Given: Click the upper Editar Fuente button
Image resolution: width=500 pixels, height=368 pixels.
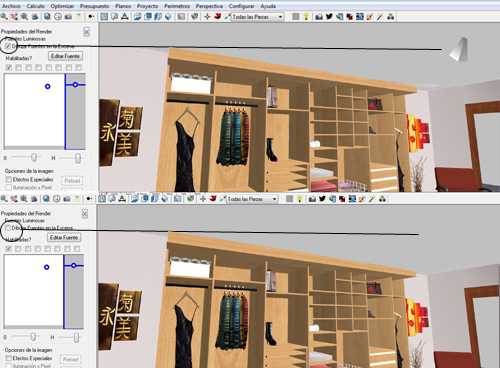Looking at the screenshot, I should 65,56.
